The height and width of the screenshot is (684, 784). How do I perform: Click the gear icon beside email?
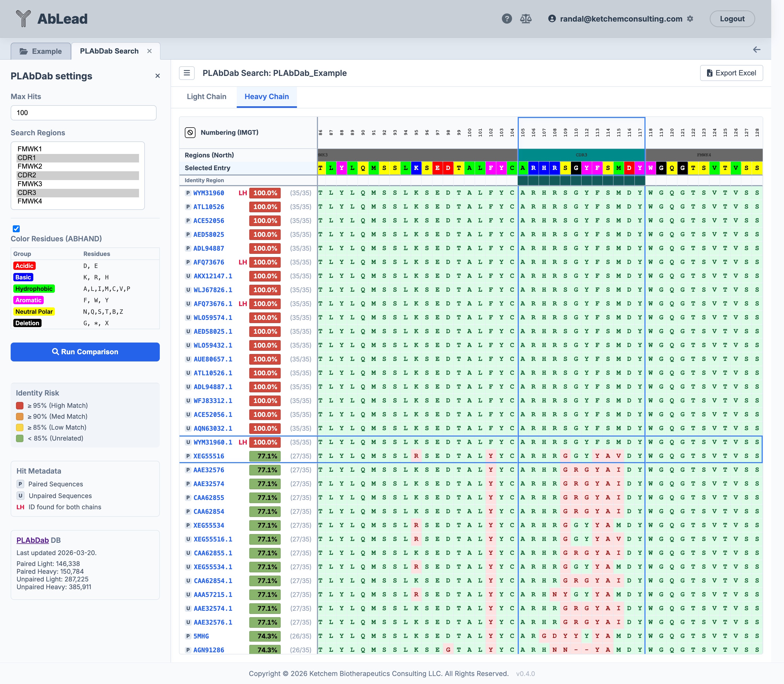tap(690, 19)
